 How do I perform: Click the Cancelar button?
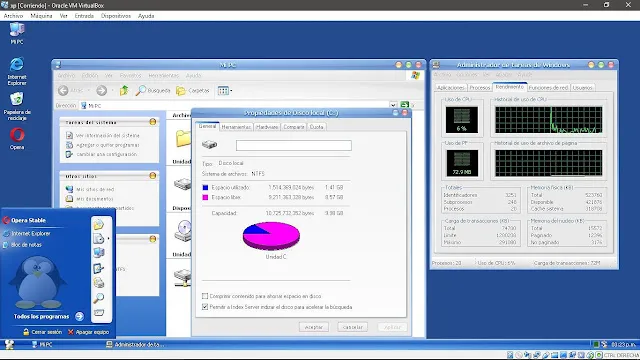[352, 327]
